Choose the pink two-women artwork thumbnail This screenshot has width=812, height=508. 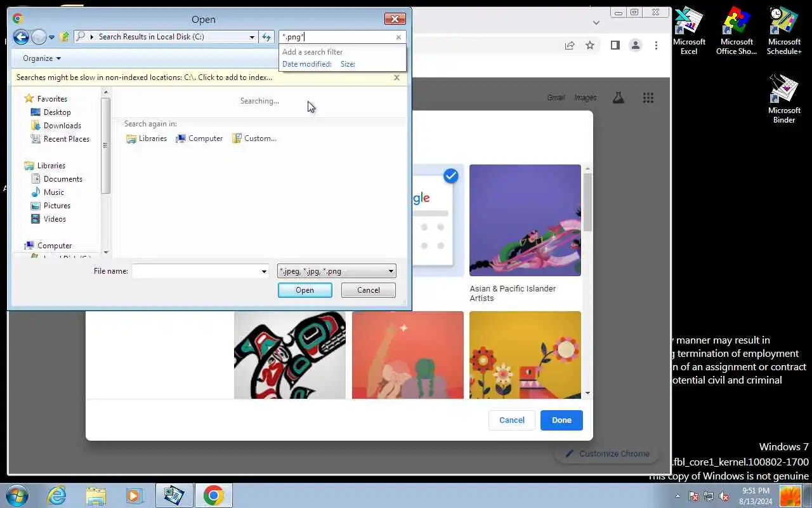408,355
